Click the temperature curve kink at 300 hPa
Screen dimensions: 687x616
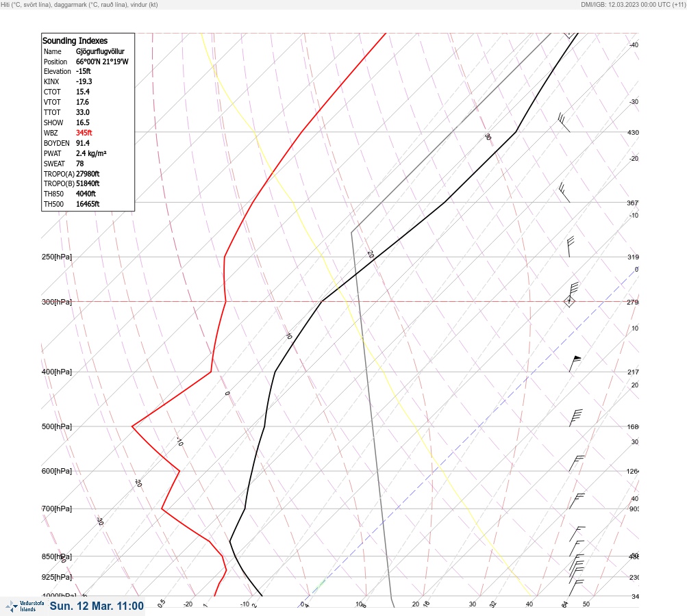tap(322, 302)
